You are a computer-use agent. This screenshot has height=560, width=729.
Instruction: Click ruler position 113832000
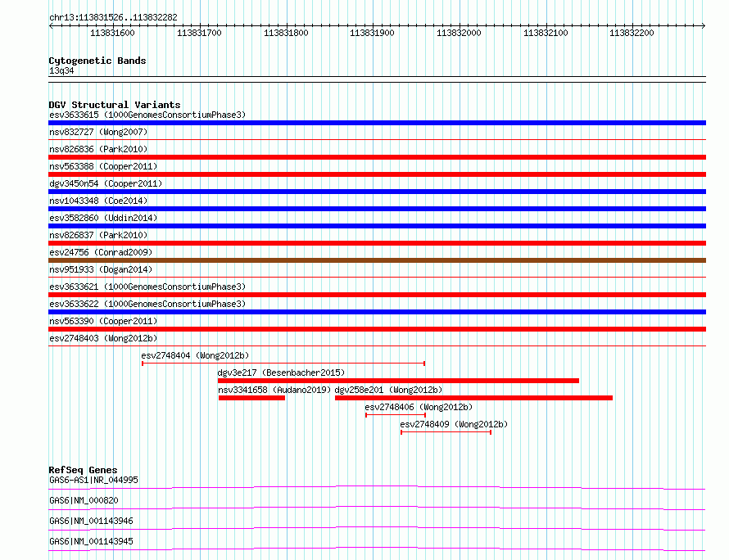459,33
